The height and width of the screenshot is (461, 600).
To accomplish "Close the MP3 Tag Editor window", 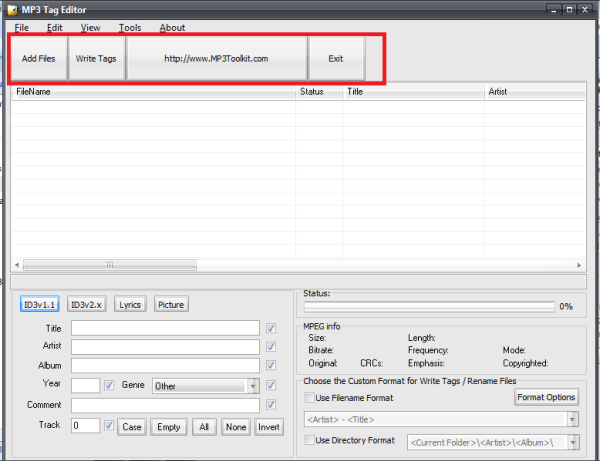I will click(x=585, y=10).
